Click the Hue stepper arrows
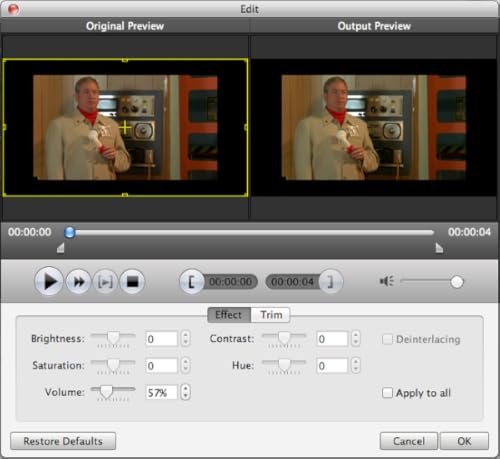500x459 pixels. (x=356, y=365)
